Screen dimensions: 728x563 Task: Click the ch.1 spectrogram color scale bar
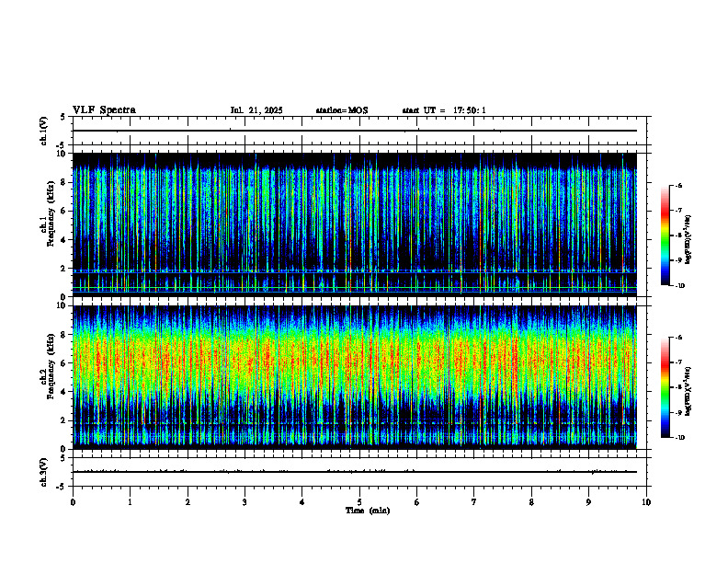point(665,236)
